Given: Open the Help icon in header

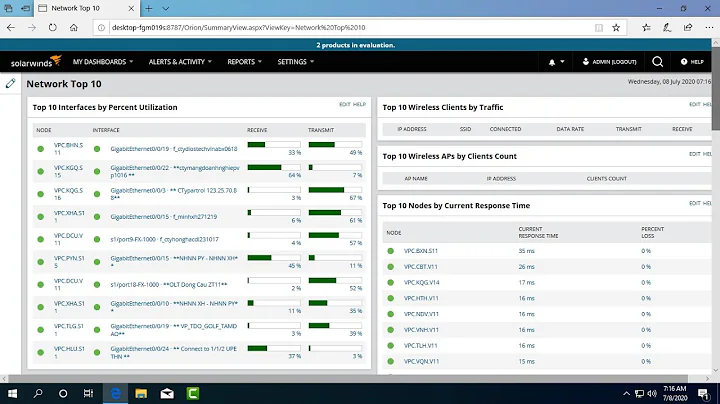Looking at the screenshot, I should 692,62.
